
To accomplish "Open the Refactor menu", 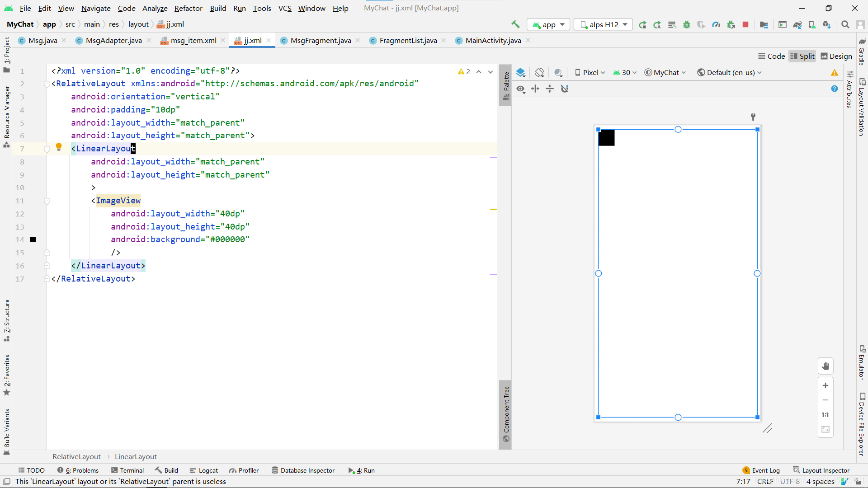I will pos(188,8).
